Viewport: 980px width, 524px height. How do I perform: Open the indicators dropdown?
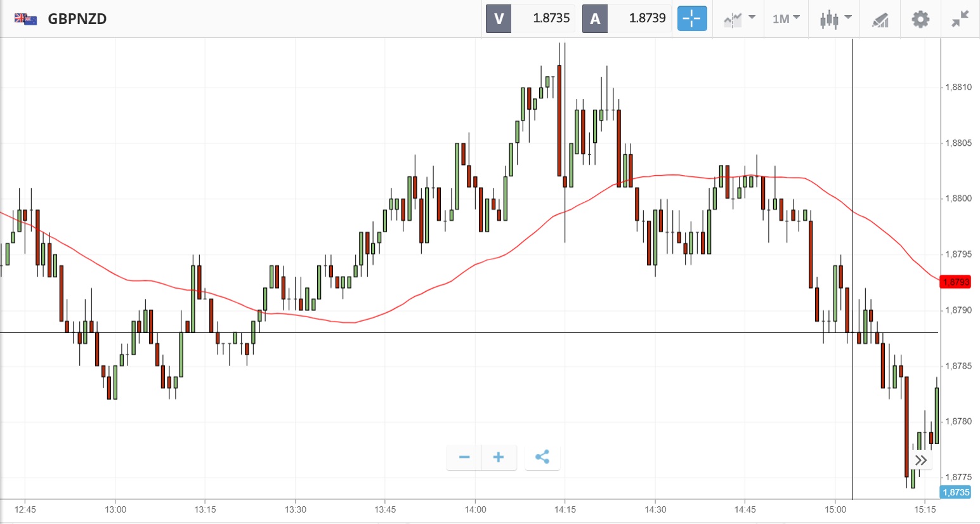point(739,19)
